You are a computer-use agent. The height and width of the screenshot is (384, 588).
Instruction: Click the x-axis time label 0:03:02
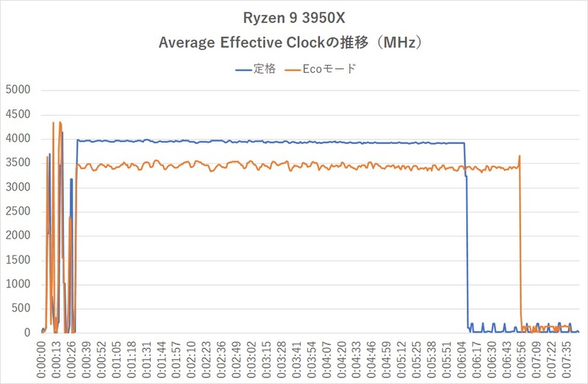251,360
